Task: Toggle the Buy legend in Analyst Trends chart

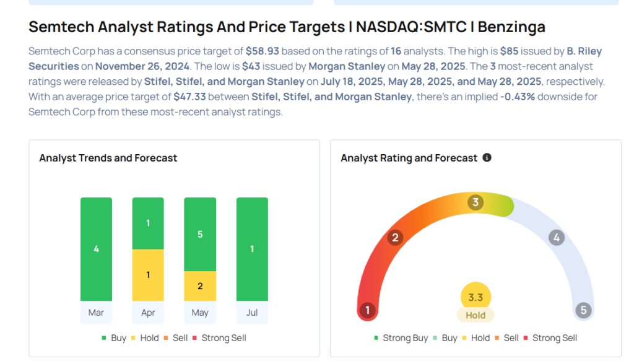Action: coord(114,338)
